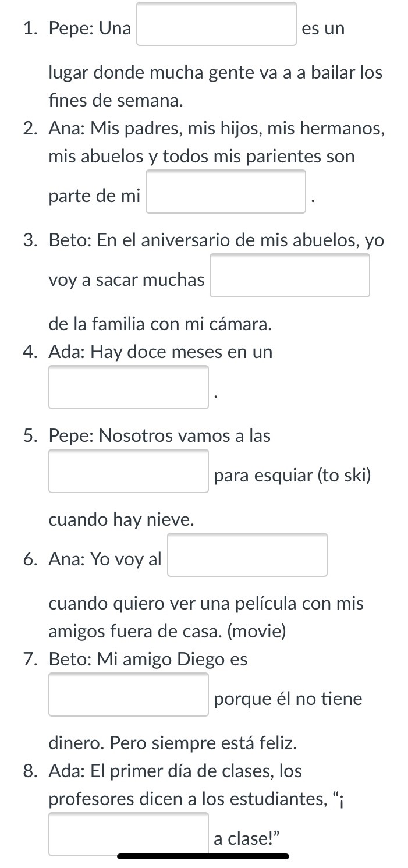Click the text "fines de semana."
This screenshot has width=408, height=868.
point(116,101)
